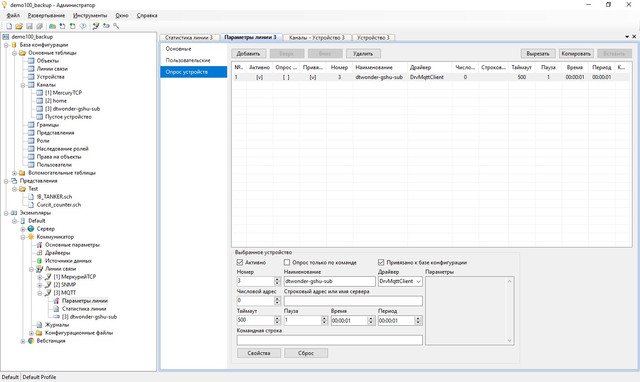Image resolution: width=640 pixels, height=382 pixels.
Task: Open the Файл menu
Action: 13,16
